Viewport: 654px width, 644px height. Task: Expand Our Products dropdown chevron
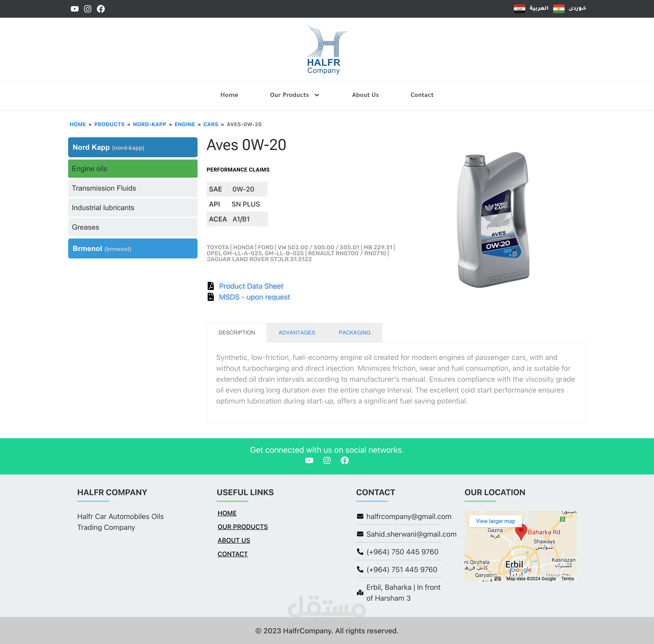[317, 95]
